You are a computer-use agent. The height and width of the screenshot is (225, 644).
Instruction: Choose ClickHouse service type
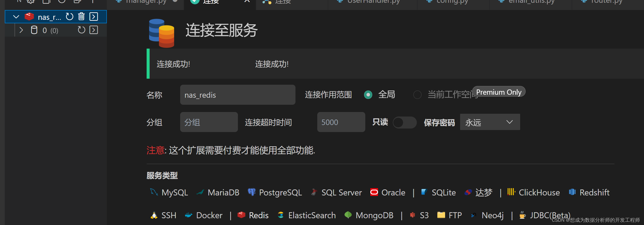[x=533, y=192]
